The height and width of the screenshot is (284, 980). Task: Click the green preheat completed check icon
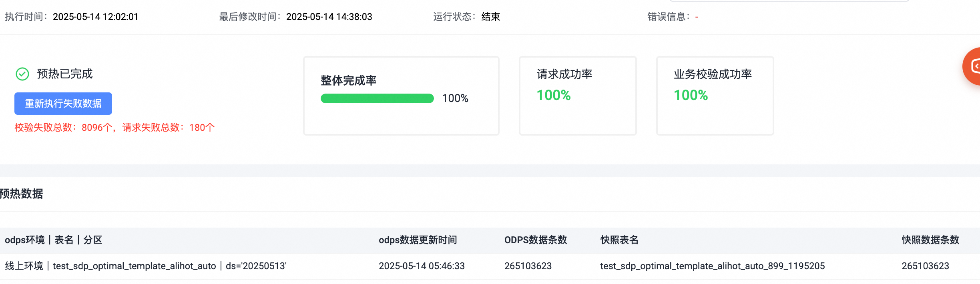[22, 74]
